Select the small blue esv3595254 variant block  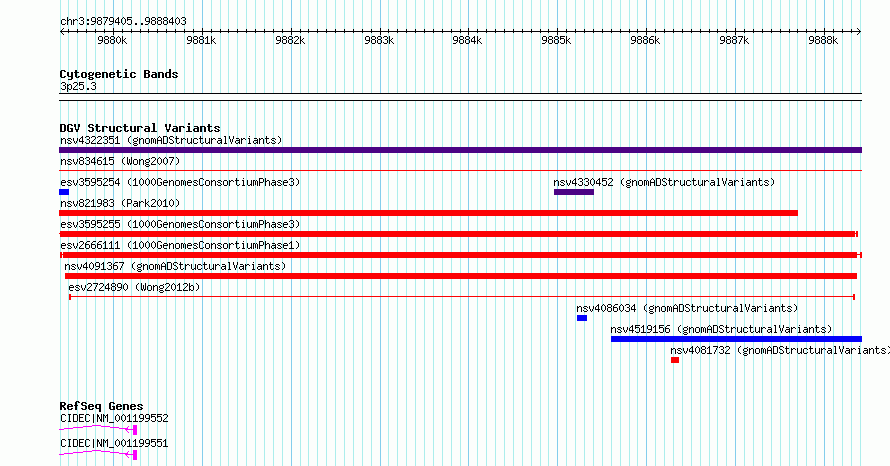[64, 192]
